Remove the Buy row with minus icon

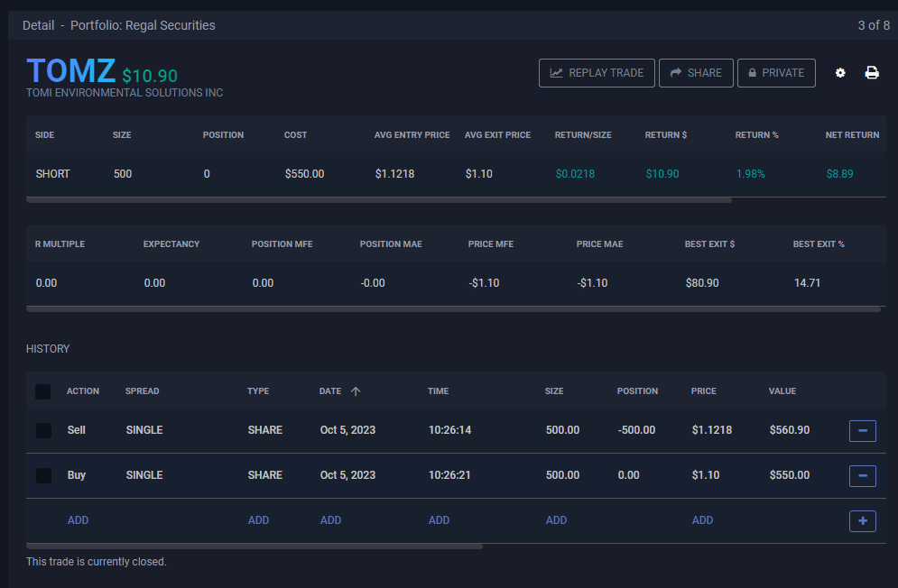862,475
